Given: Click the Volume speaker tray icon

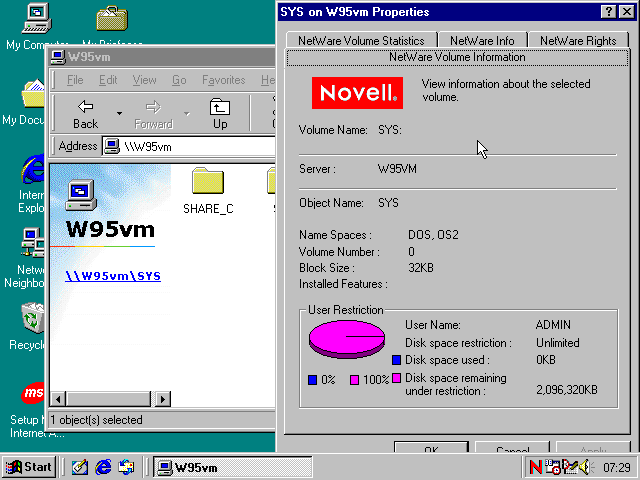Looking at the screenshot, I should click(x=585, y=467).
